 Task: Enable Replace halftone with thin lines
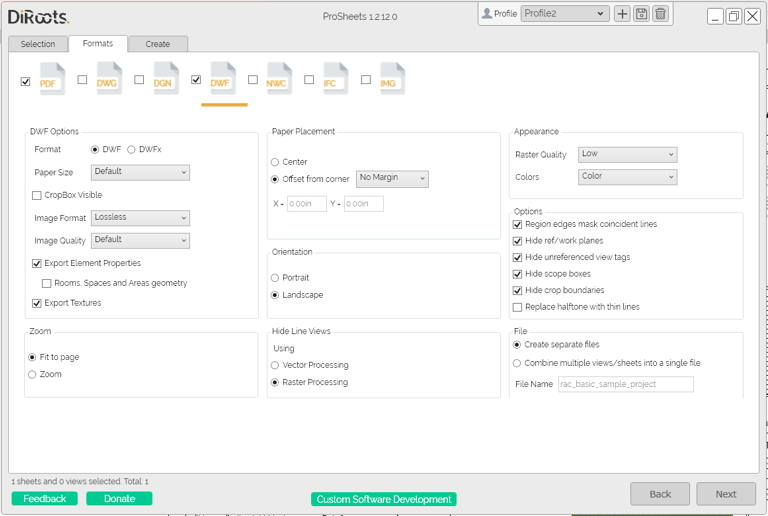pos(517,307)
